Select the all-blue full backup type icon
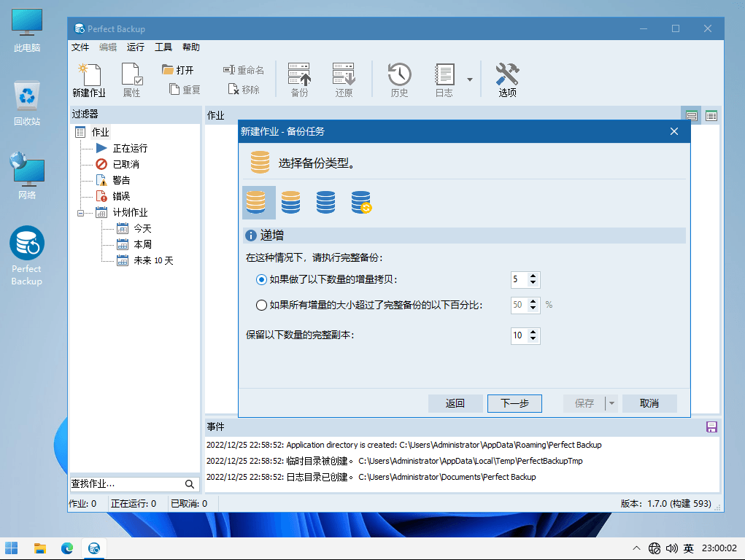The height and width of the screenshot is (560, 745). (326, 202)
